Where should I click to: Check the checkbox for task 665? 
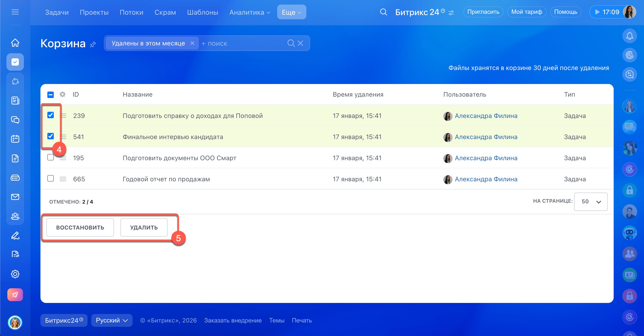[x=51, y=179]
